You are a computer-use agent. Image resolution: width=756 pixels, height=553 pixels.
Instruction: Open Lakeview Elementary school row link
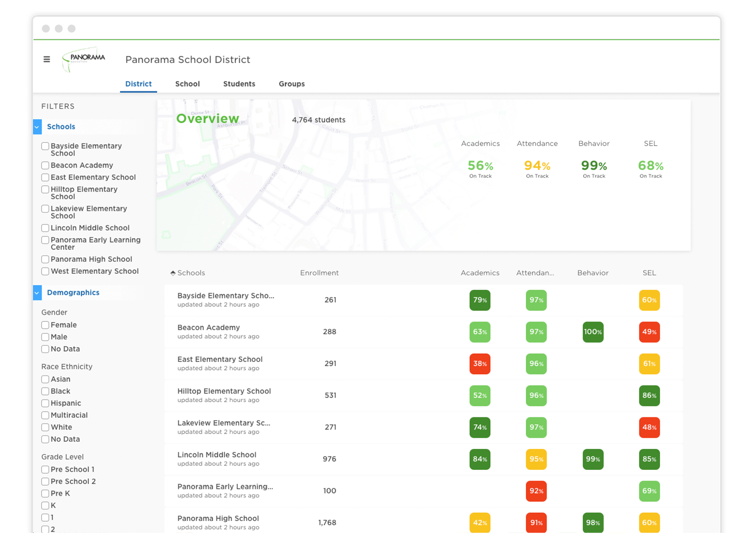point(224,423)
